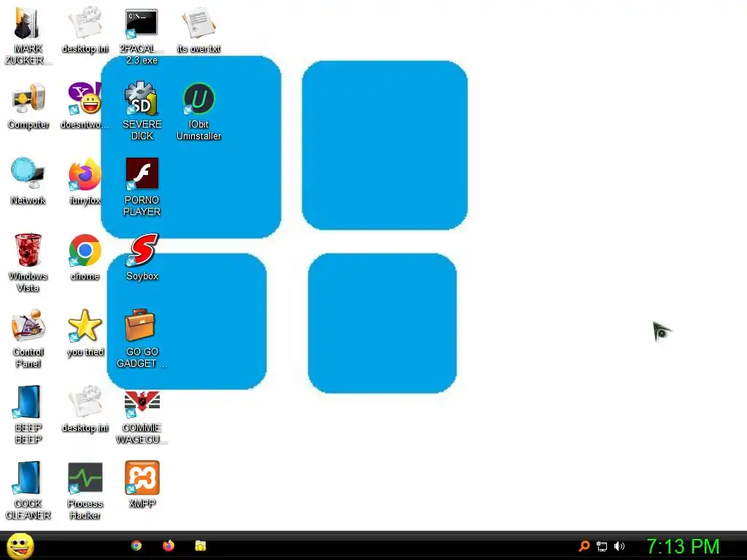Click Chrome icon in the taskbar

point(136,545)
